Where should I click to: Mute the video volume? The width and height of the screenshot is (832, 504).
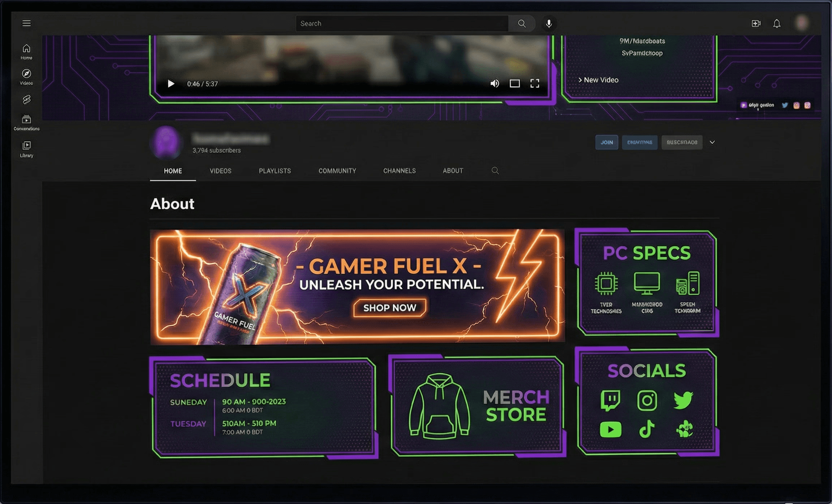(494, 84)
